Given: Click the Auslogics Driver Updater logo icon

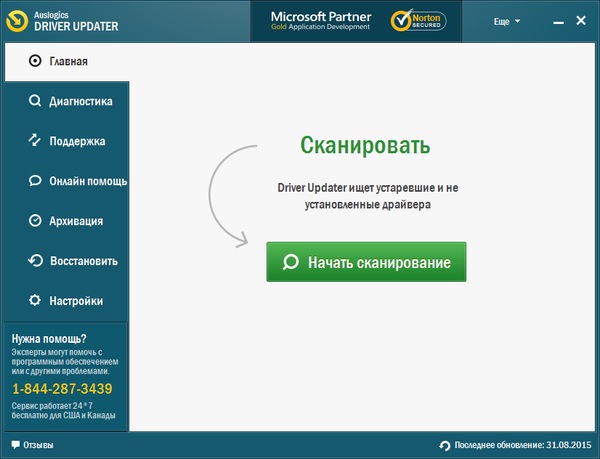Looking at the screenshot, I should [17, 21].
